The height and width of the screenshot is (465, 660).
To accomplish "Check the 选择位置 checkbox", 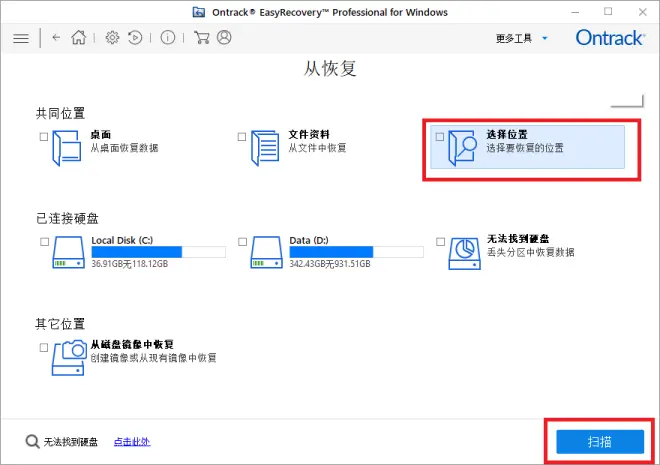I will (x=439, y=137).
